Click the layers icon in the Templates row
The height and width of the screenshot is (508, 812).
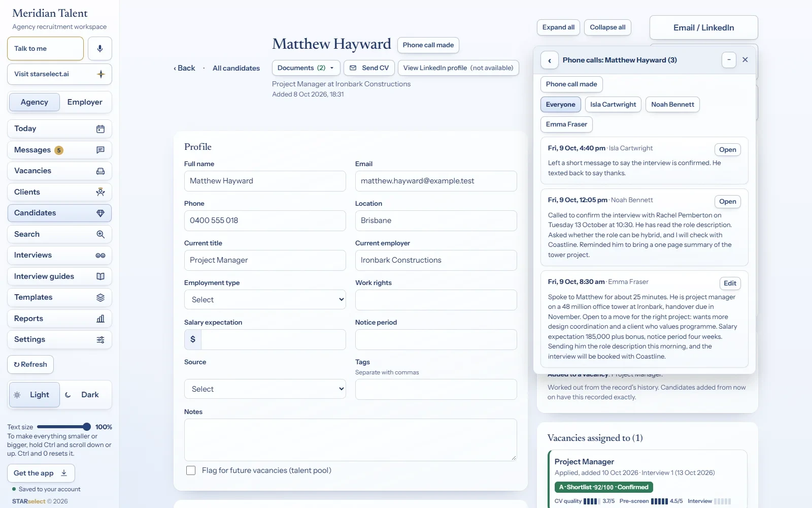100,298
